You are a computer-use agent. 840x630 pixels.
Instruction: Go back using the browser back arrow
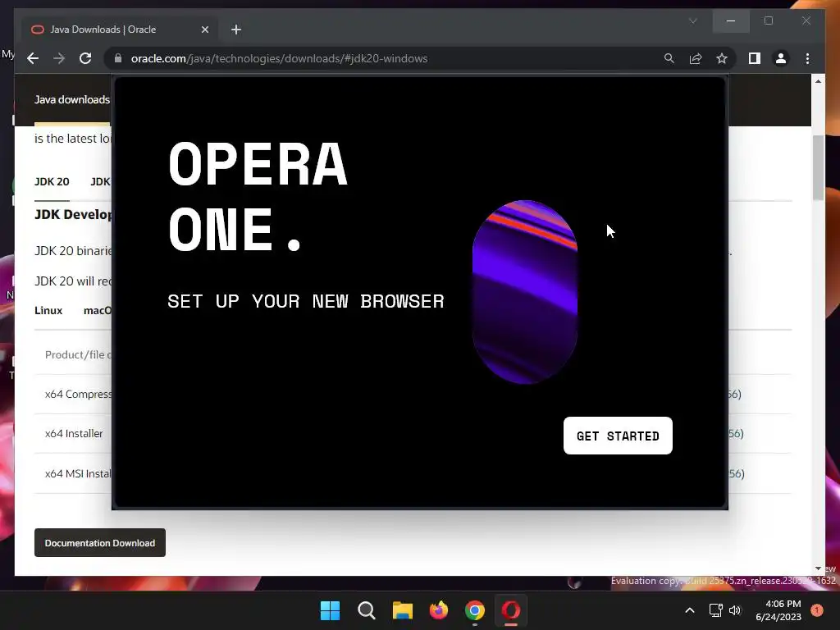click(33, 58)
